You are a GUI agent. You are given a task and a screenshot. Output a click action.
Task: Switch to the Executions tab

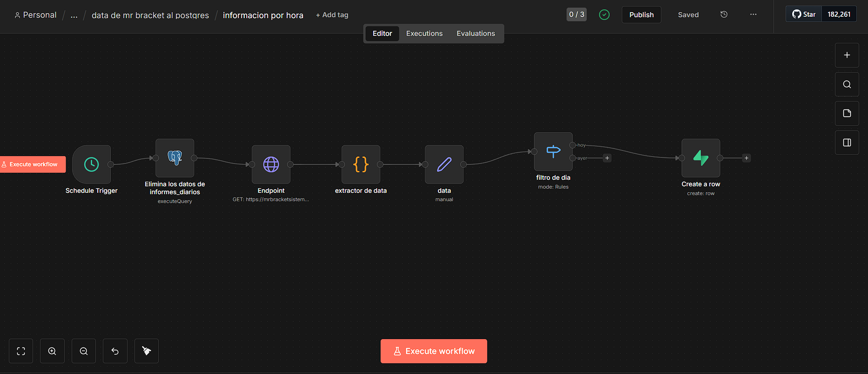424,34
